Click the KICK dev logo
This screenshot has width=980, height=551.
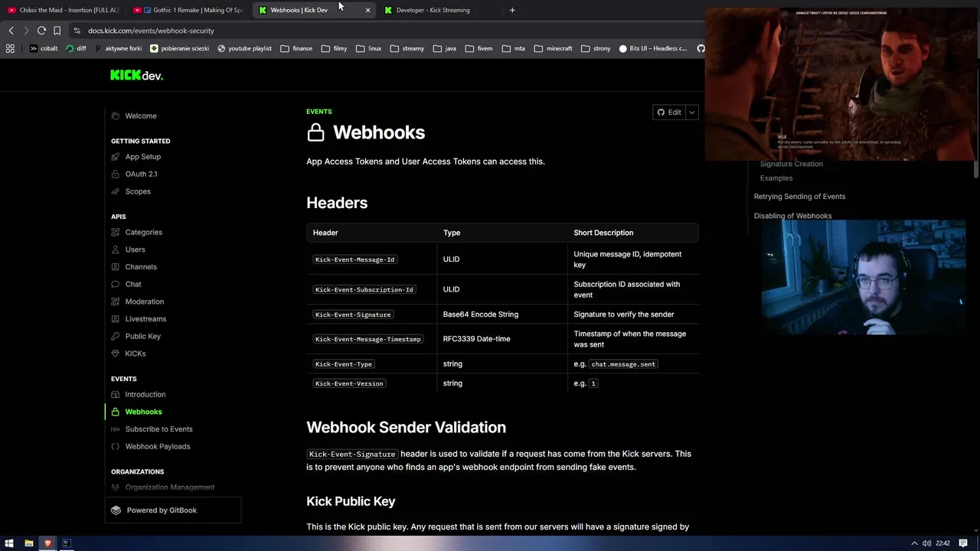[136, 75]
